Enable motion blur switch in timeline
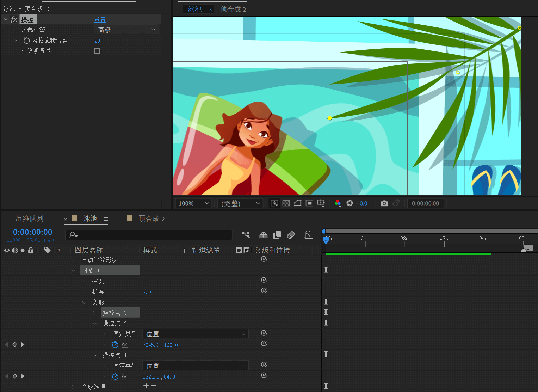 tap(291, 235)
